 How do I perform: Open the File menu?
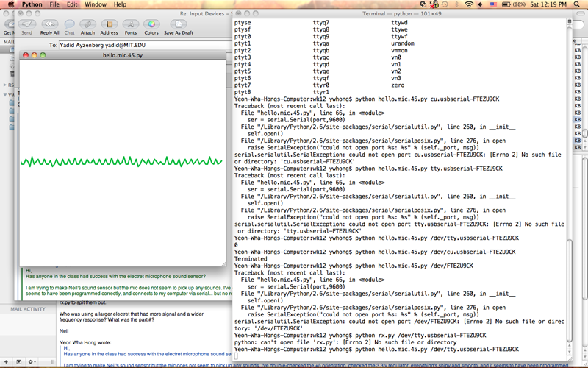coord(54,4)
